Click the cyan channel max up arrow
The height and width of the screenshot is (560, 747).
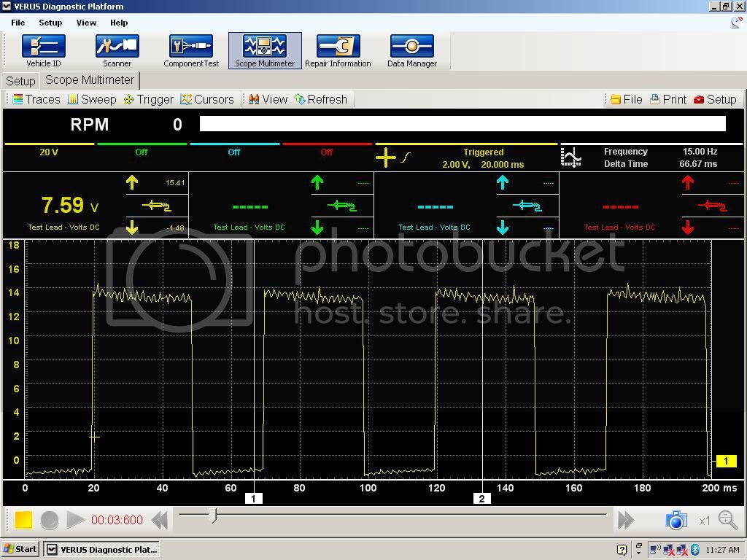(x=503, y=182)
